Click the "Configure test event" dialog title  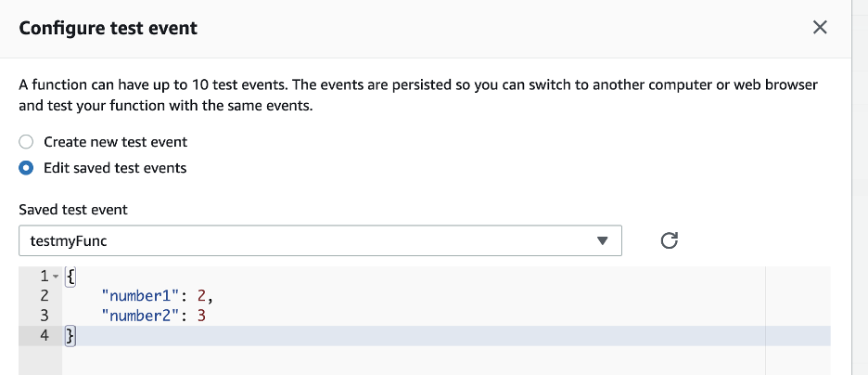click(108, 28)
